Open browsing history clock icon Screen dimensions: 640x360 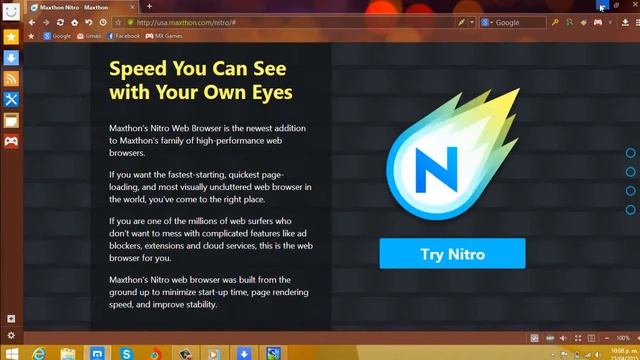(103, 23)
